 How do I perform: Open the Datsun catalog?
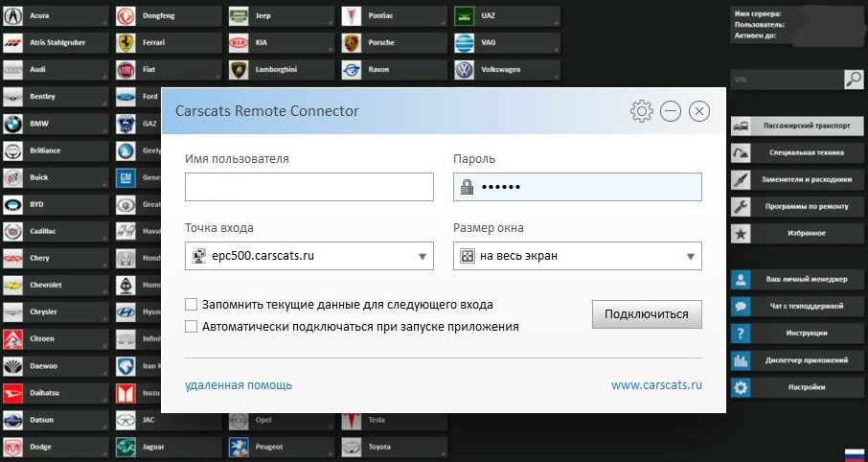click(x=56, y=420)
